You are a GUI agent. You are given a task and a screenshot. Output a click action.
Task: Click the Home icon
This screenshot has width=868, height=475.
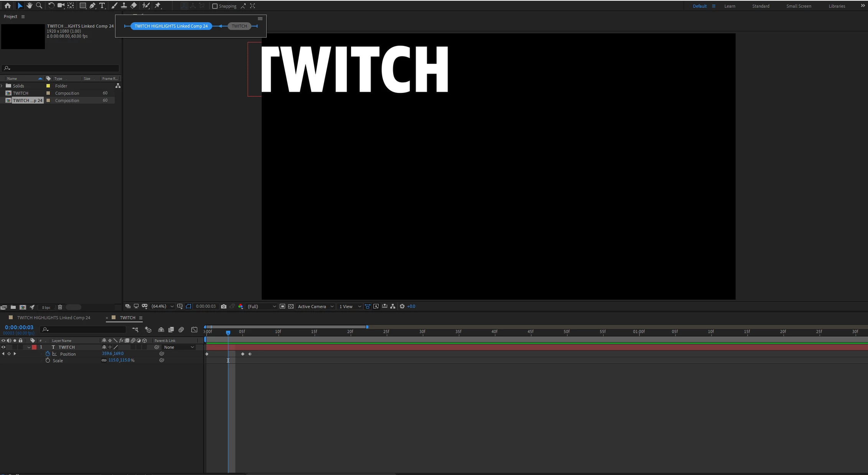(x=8, y=5)
